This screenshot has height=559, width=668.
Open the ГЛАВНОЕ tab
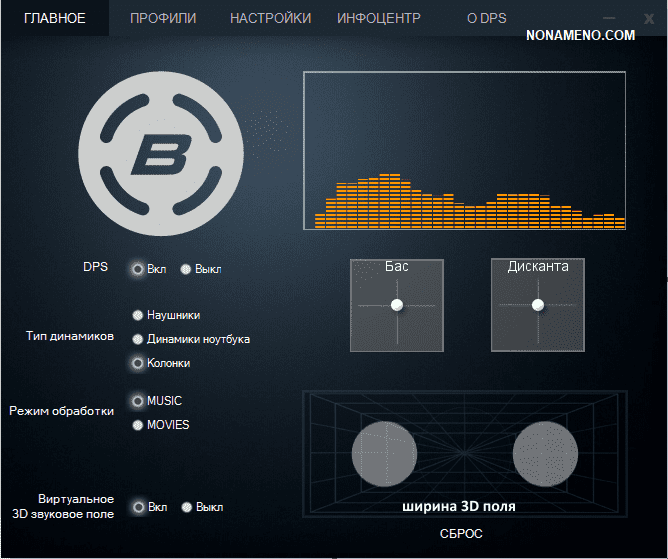click(x=54, y=18)
